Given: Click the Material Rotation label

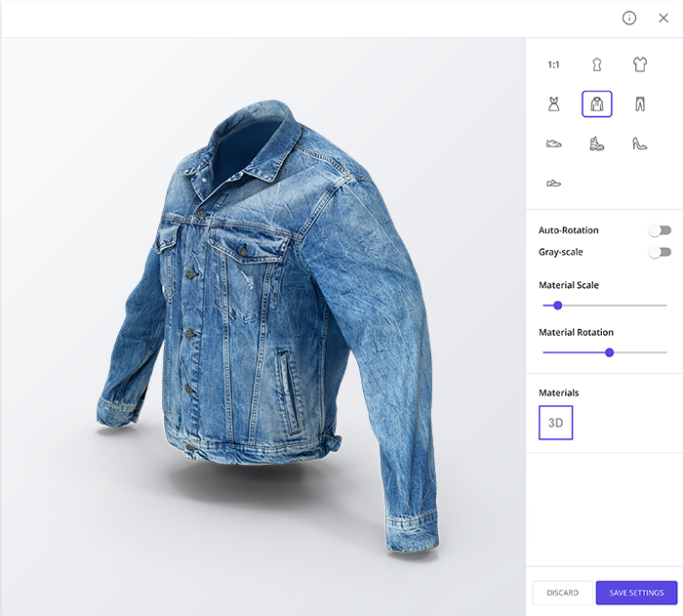Looking at the screenshot, I should click(x=576, y=332).
